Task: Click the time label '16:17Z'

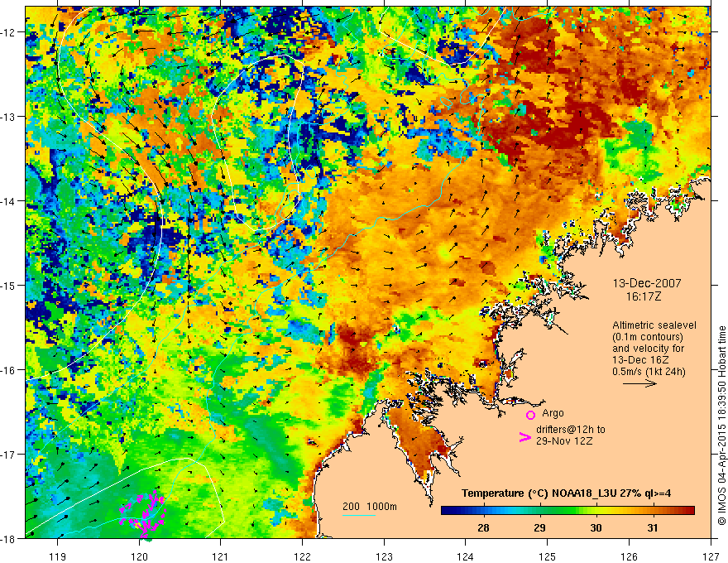Action: tap(643, 296)
